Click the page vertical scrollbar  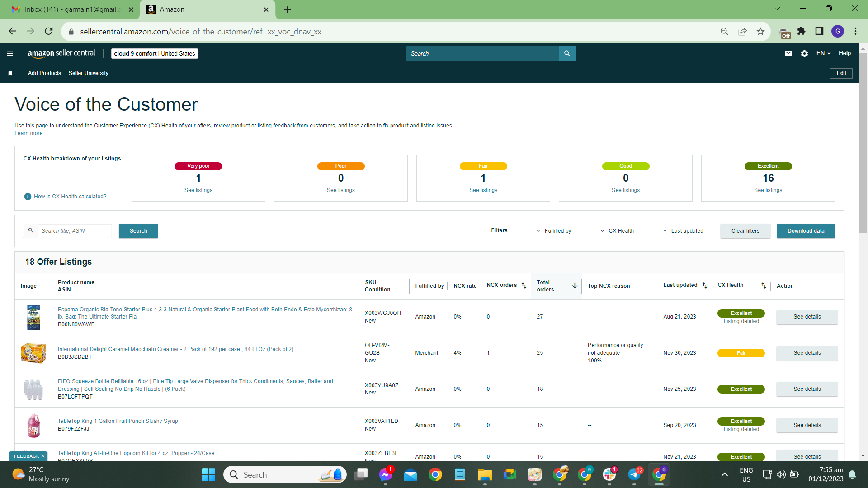click(x=863, y=143)
